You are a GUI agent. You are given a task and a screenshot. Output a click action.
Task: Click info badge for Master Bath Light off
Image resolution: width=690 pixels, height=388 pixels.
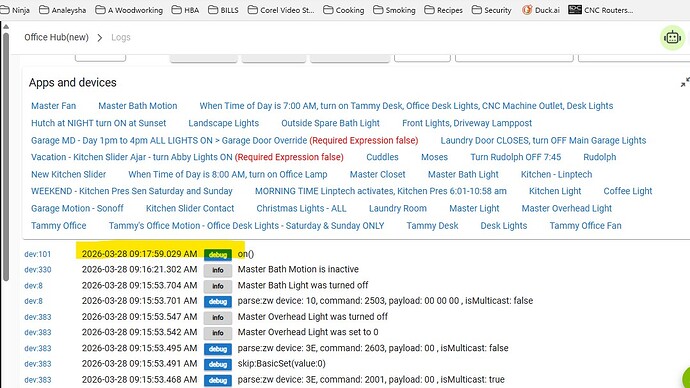coord(218,286)
